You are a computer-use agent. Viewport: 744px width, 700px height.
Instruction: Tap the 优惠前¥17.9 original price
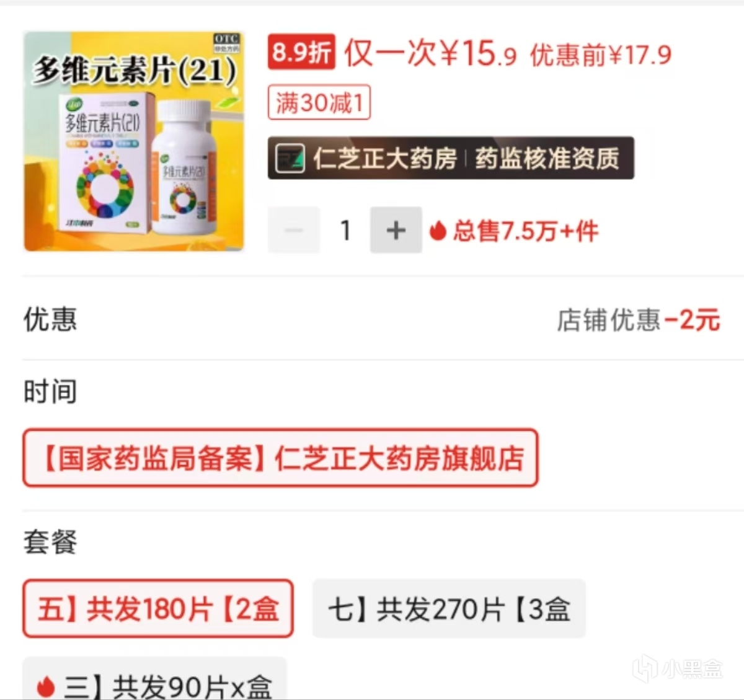point(601,55)
